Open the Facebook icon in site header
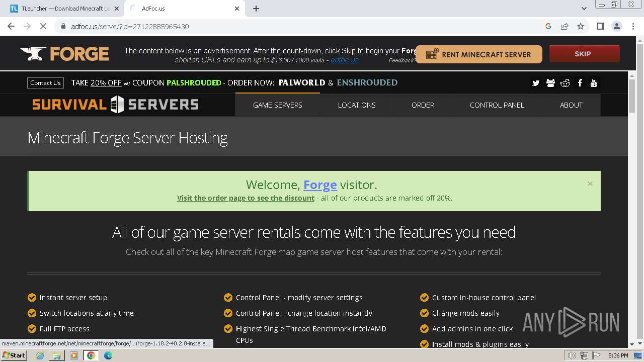 [x=580, y=83]
